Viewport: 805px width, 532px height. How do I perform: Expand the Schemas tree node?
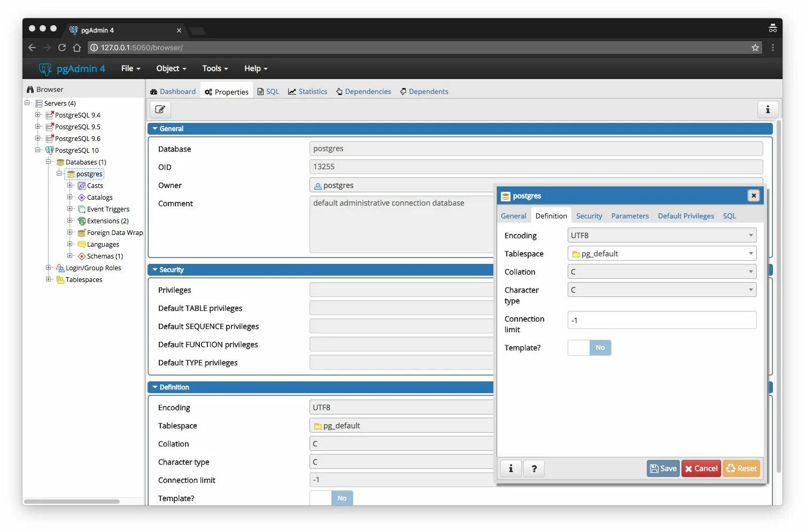(70, 255)
